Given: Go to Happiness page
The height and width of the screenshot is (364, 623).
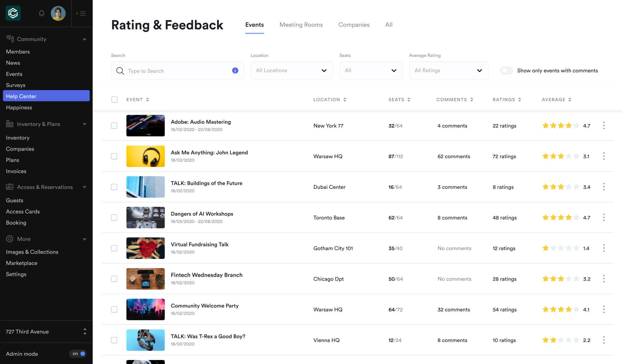Looking at the screenshot, I should click(x=19, y=107).
